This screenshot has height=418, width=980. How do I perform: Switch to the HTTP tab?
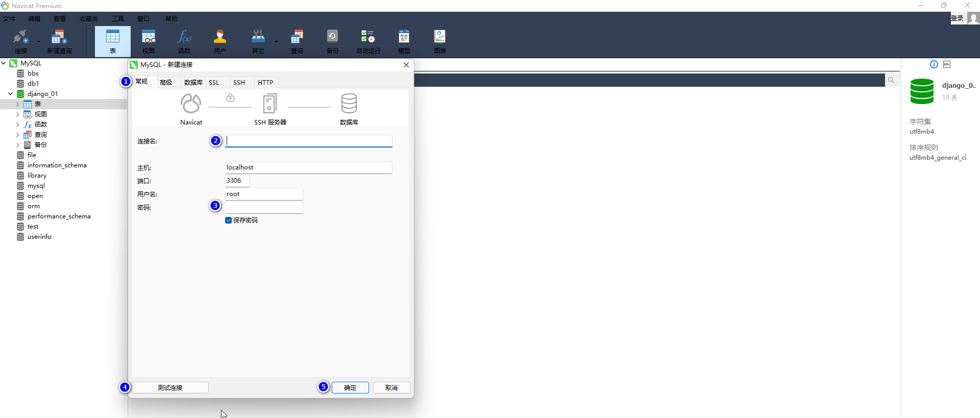pyautogui.click(x=265, y=83)
